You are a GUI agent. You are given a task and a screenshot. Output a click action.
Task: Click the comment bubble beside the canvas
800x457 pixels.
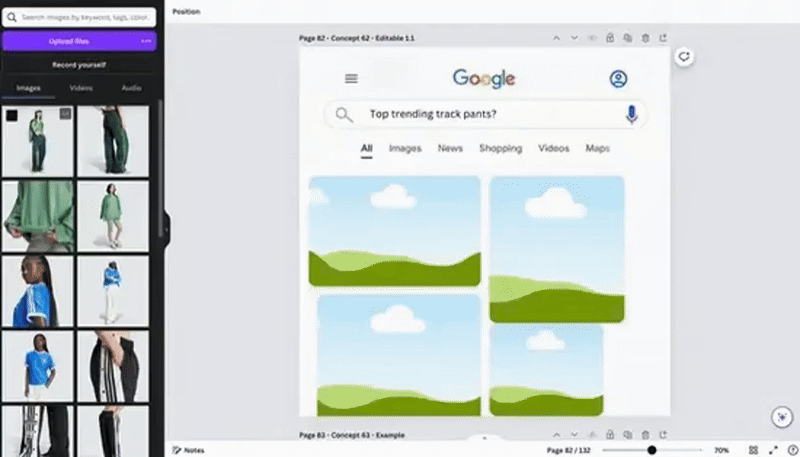click(x=684, y=57)
